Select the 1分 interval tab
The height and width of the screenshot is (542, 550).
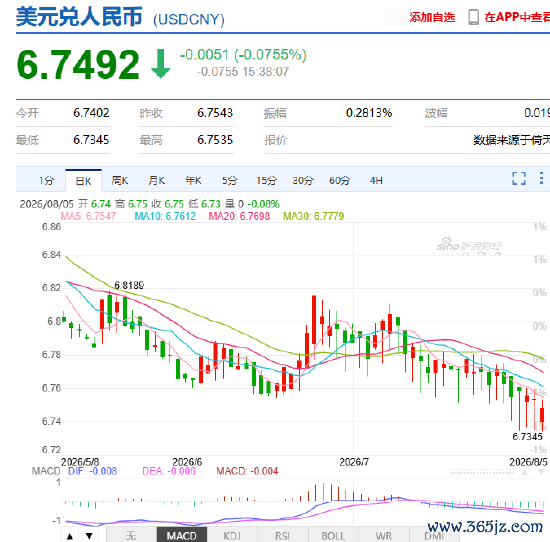coord(46,181)
